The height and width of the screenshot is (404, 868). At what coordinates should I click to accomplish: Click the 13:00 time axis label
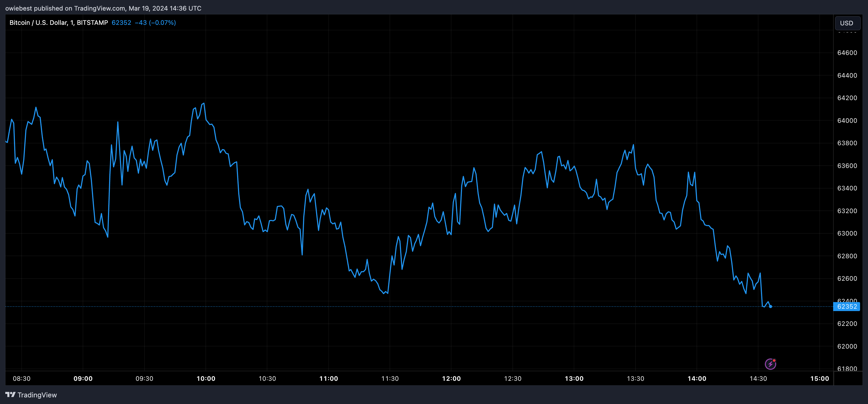click(x=574, y=378)
